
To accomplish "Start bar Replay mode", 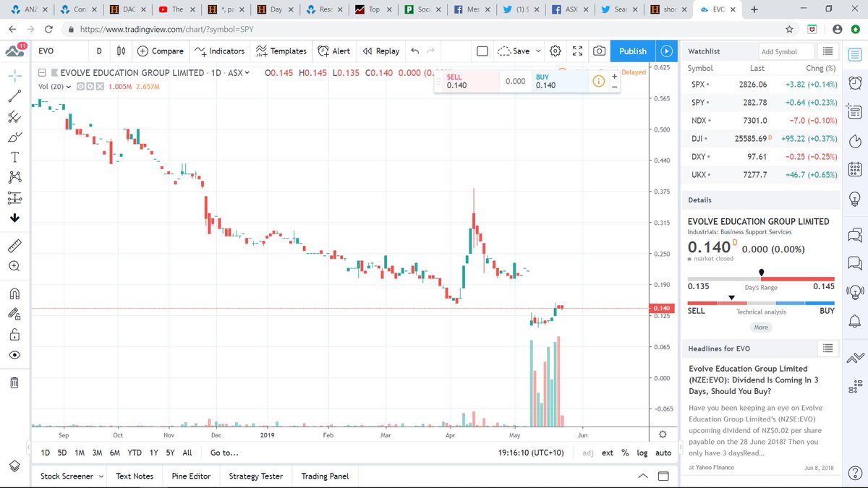I will [380, 51].
